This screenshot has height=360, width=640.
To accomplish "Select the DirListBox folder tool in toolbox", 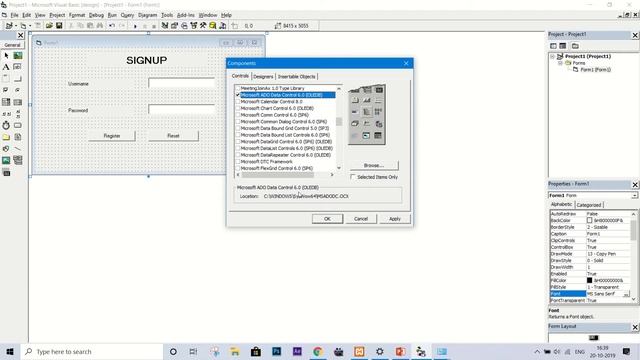I will tap(6, 137).
